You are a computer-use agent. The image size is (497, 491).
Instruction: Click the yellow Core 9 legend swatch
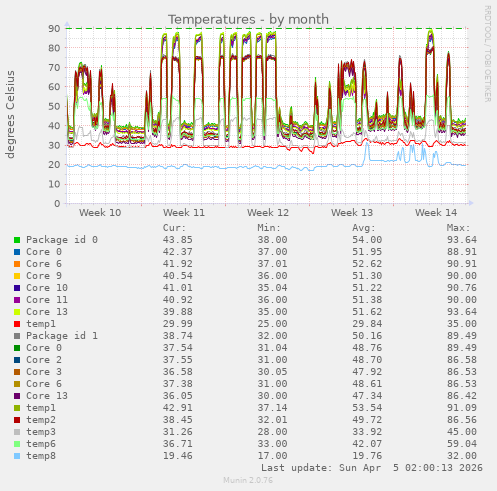coord(17,276)
